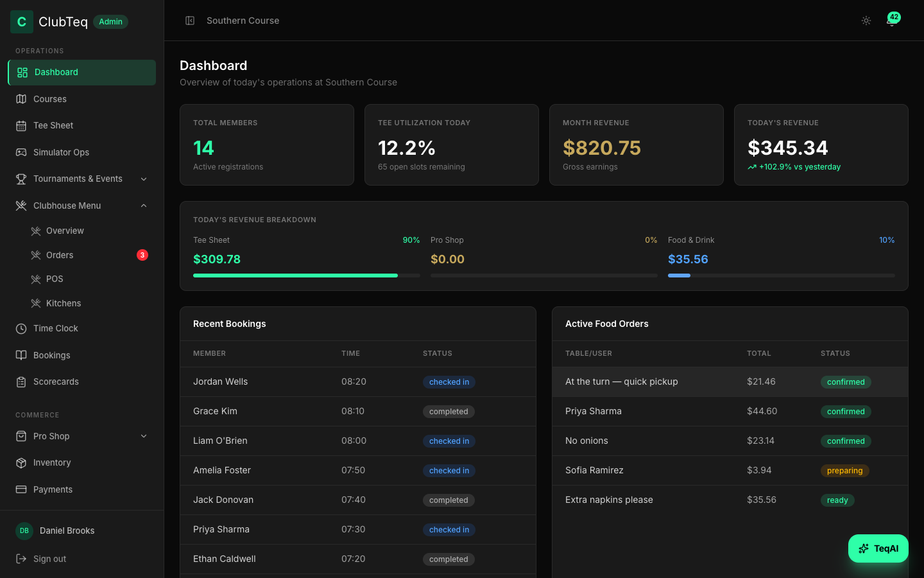Open the Pro Shop section
Viewport: 924px width, 578px height.
pyautogui.click(x=81, y=436)
